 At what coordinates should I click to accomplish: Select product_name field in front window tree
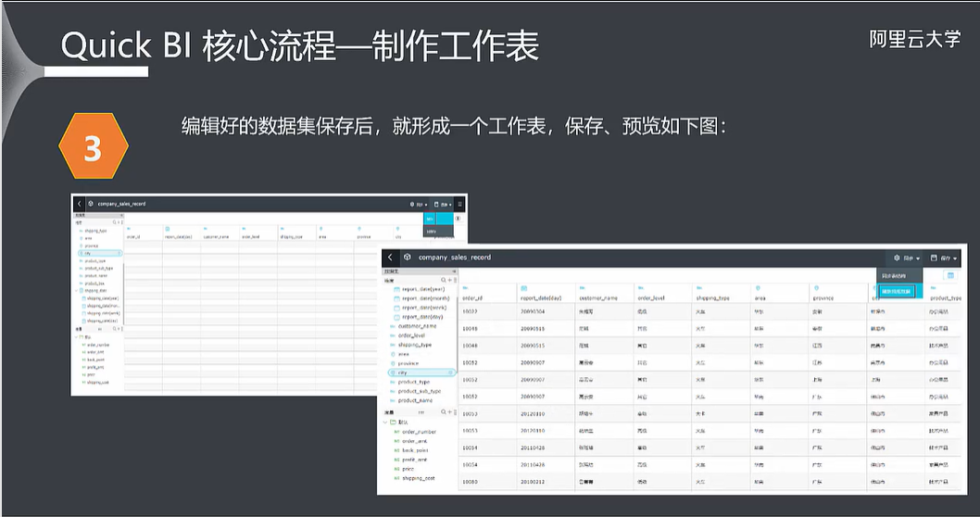click(415, 401)
